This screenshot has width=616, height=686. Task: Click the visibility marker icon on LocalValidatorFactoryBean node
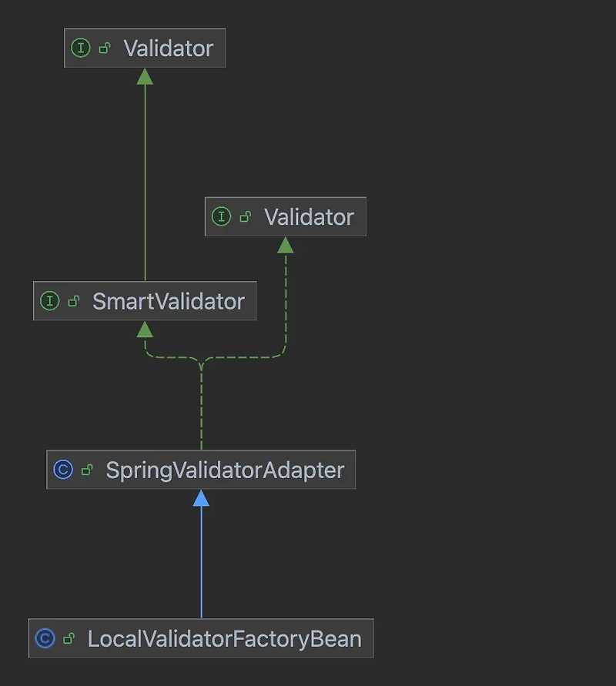[x=66, y=638]
